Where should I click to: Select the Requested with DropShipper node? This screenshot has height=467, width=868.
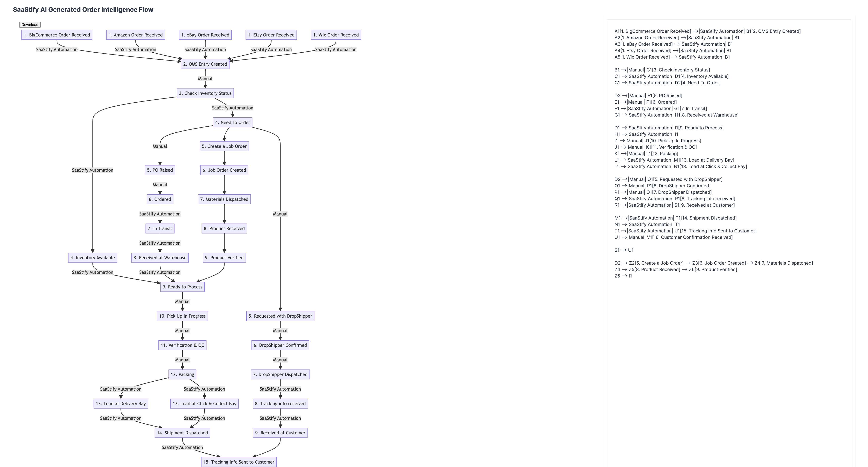tap(280, 316)
